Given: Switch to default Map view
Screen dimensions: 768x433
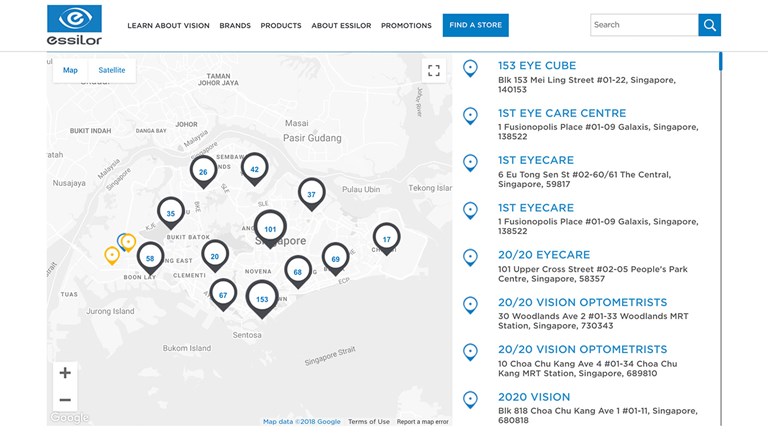Looking at the screenshot, I should (x=70, y=70).
